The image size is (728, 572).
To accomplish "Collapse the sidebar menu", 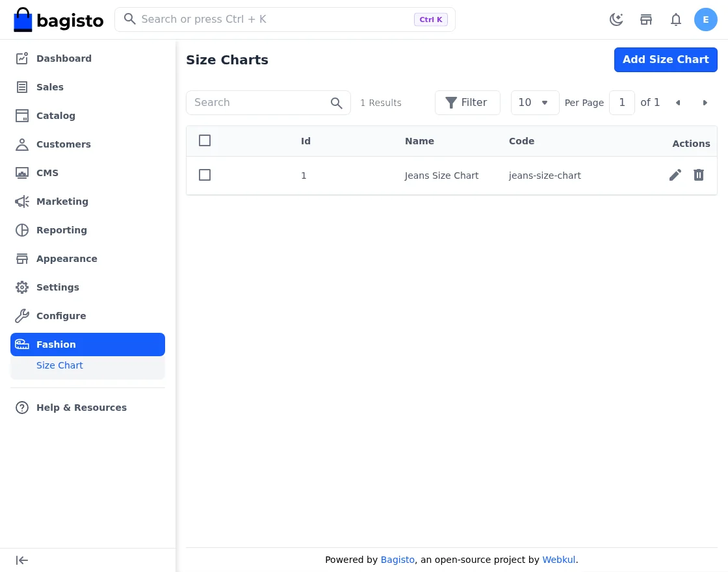I will [22, 560].
